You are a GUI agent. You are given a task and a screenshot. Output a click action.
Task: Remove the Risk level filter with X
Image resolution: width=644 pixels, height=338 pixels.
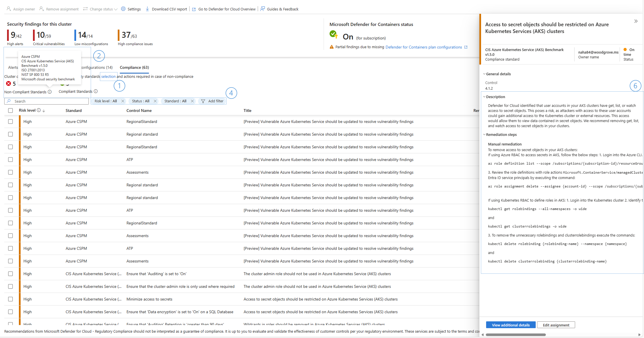pos(123,101)
